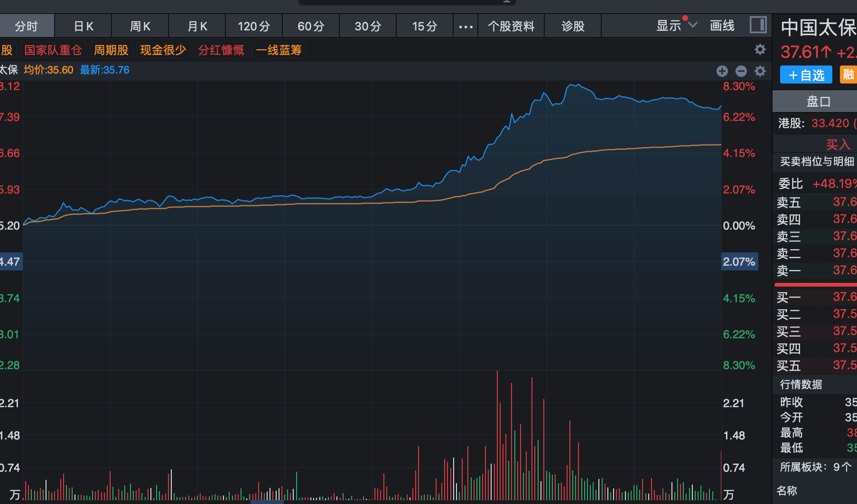Click the current price 37.61
Screen dimensions: 857x504
click(805, 52)
